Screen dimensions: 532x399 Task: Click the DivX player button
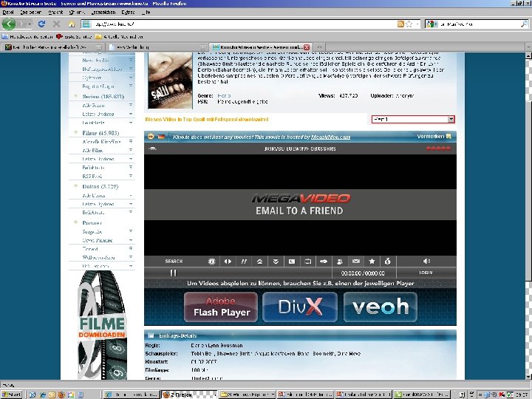coord(300,307)
